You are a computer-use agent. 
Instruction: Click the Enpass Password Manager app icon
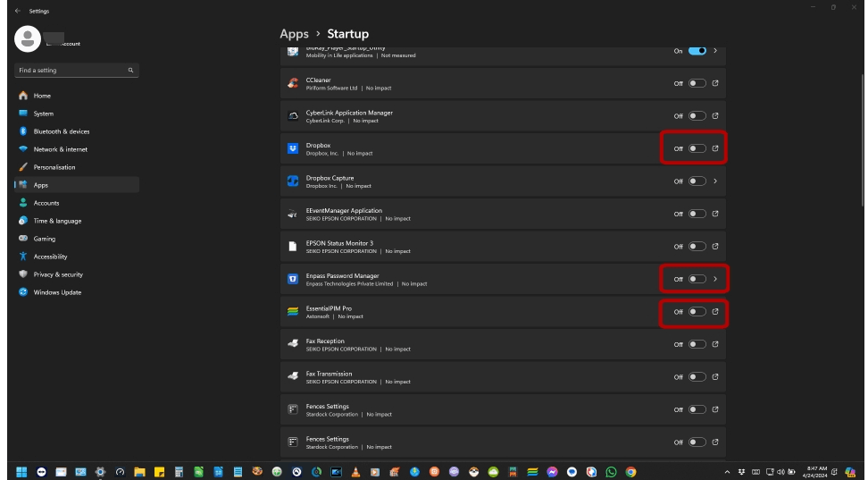click(293, 279)
